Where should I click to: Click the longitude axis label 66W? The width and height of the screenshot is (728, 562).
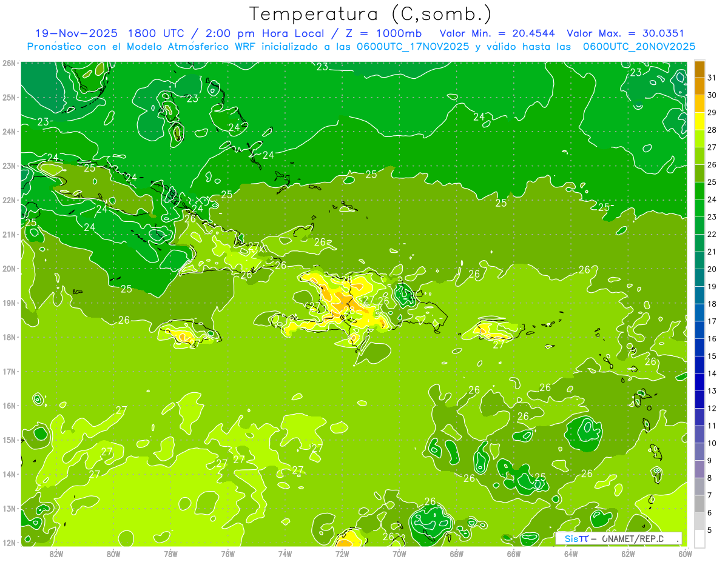coord(513,553)
